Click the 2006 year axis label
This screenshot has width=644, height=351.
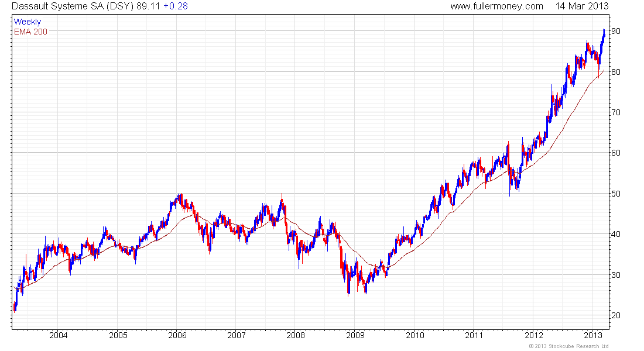177,335
